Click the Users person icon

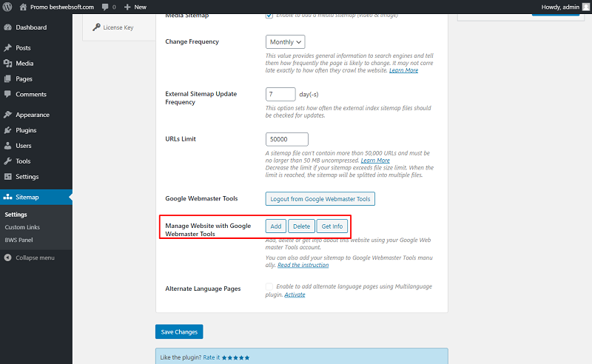pyautogui.click(x=7, y=145)
